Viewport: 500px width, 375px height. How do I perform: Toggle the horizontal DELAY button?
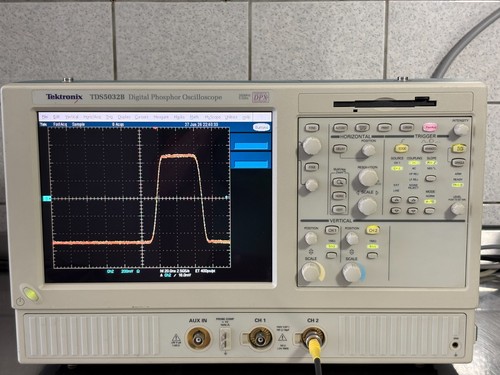340,149
